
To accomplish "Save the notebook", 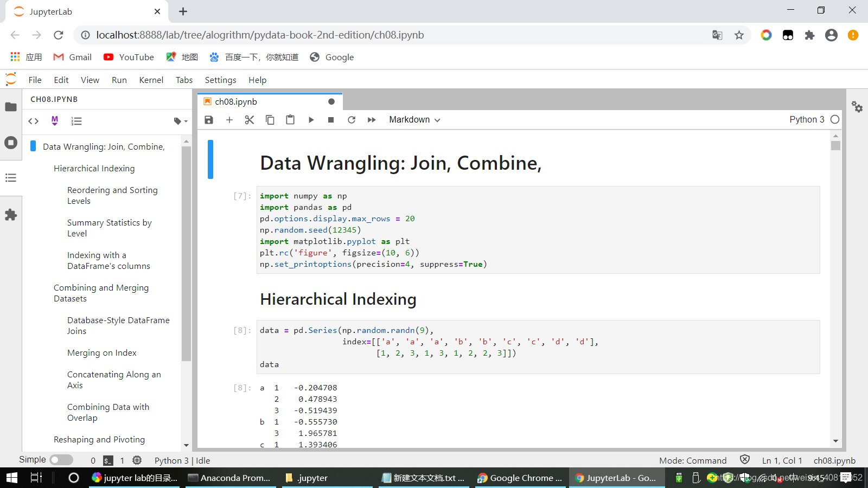I will [x=208, y=120].
